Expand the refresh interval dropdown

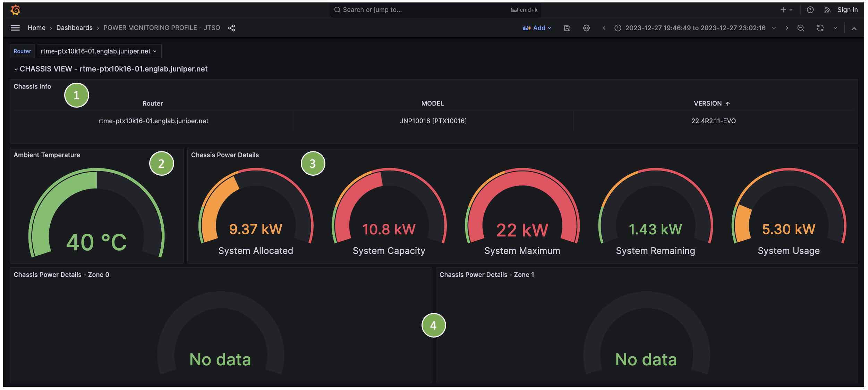pos(835,28)
